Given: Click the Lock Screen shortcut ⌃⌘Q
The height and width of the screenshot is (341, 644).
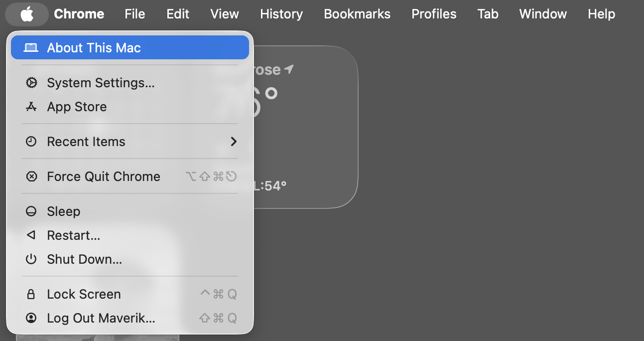Looking at the screenshot, I should [218, 294].
